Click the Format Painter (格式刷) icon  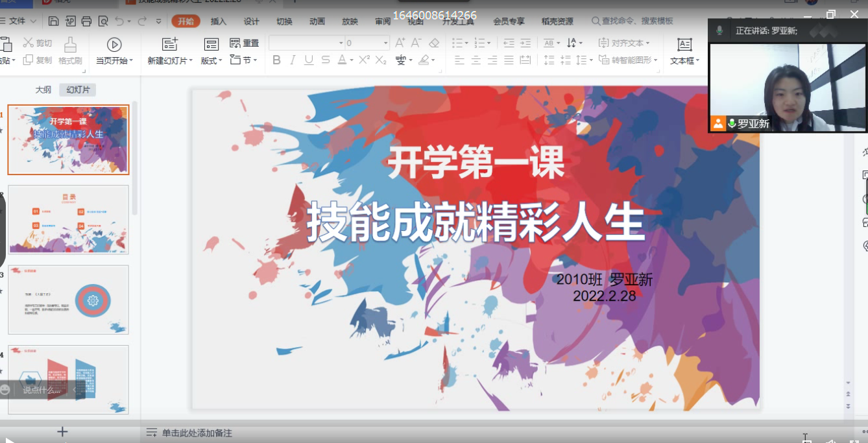(70, 51)
